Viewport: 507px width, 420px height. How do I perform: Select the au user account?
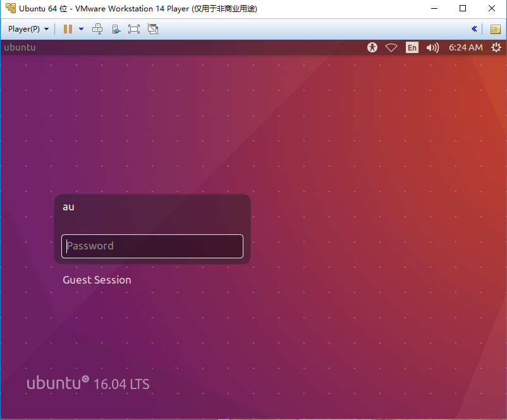click(68, 207)
